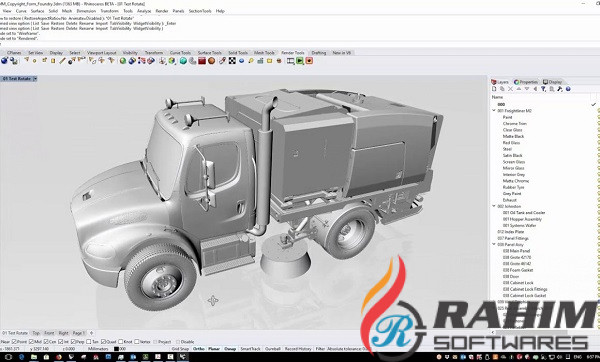The image size is (600, 362).
Task: Select the Exhaust layer
Action: point(510,200)
